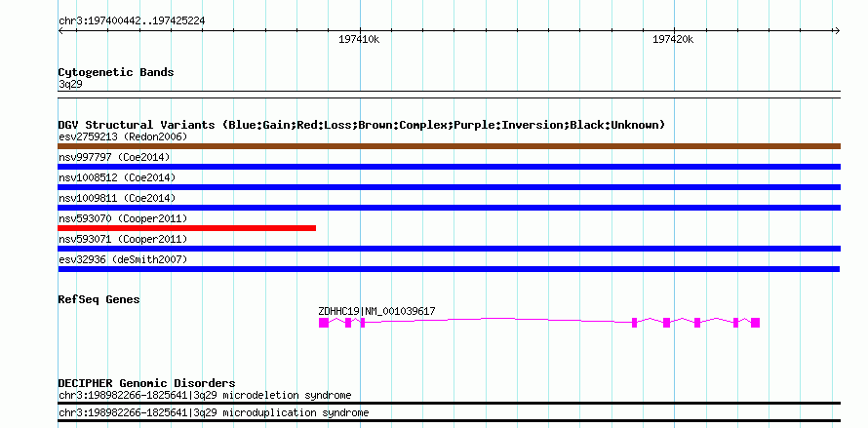Click the last magenta exon of ZDHHC19
The image size is (868, 428).
click(x=755, y=323)
